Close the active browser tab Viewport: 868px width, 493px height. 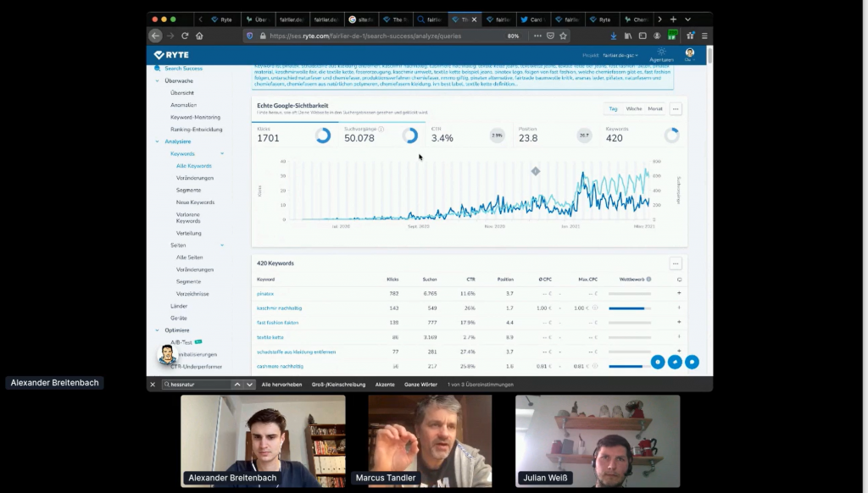click(x=474, y=19)
